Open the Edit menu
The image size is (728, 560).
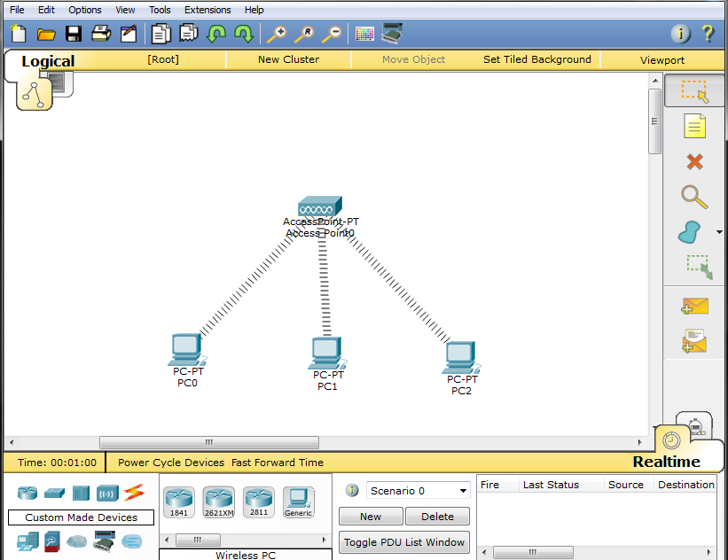pyautogui.click(x=46, y=10)
